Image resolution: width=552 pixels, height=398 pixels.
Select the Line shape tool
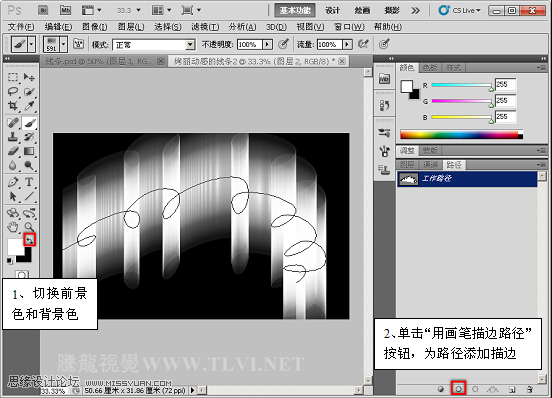point(29,196)
